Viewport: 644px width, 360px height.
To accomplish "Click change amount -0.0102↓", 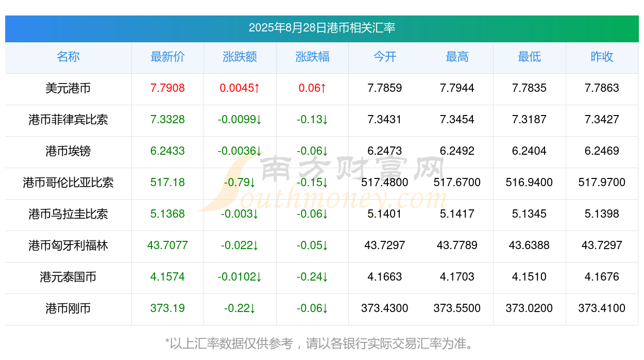I will tap(240, 277).
